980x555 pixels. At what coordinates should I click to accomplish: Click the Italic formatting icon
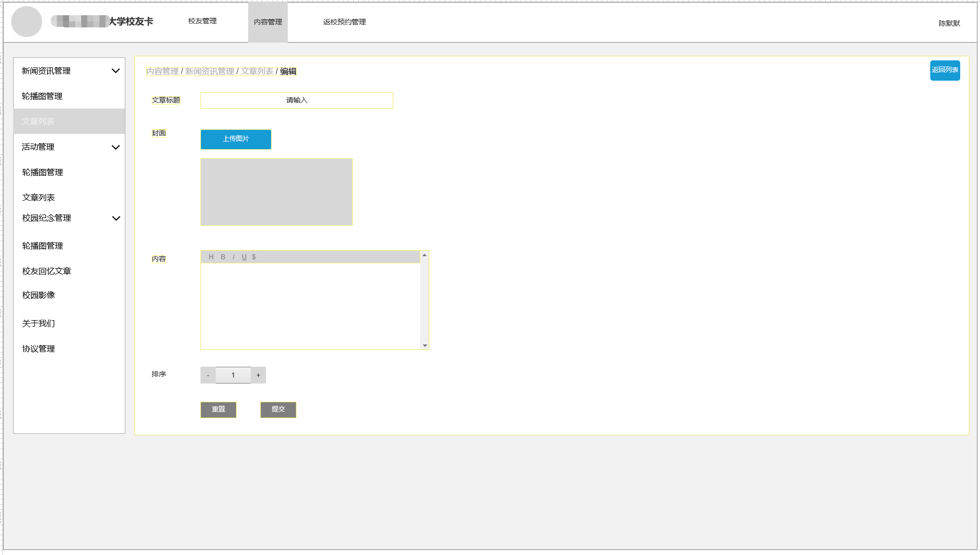click(233, 256)
